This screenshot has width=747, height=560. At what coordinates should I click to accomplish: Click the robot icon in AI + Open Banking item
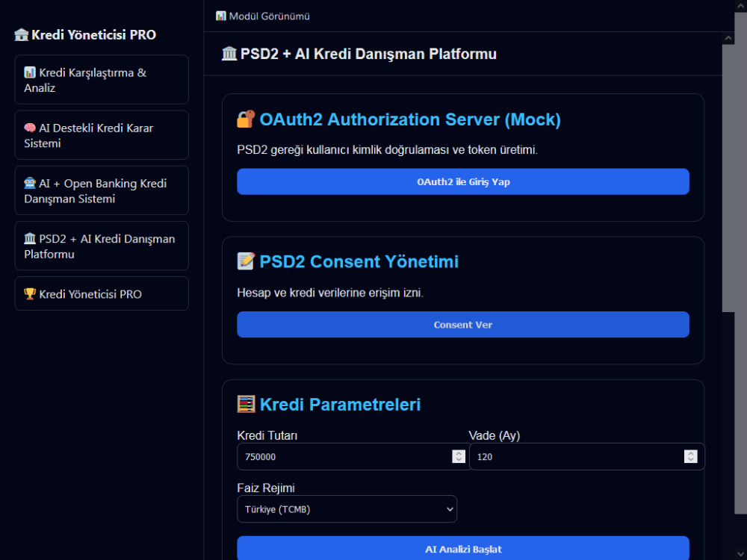[30, 183]
